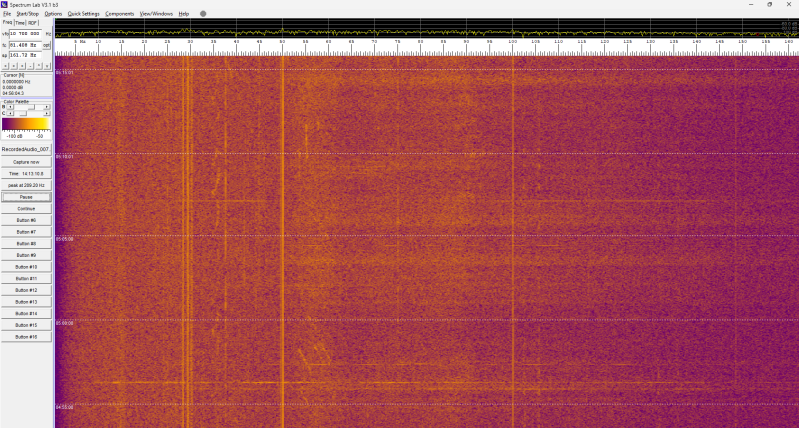Maximize or restore the Spectrum Lab window
This screenshot has height=428, width=799.
click(x=769, y=5)
